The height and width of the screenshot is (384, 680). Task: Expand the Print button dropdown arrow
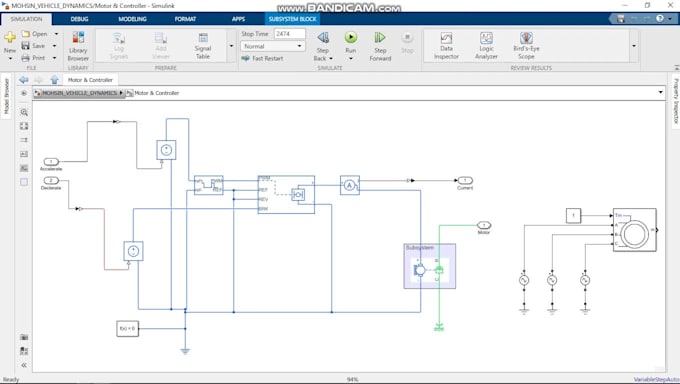pyautogui.click(x=55, y=58)
